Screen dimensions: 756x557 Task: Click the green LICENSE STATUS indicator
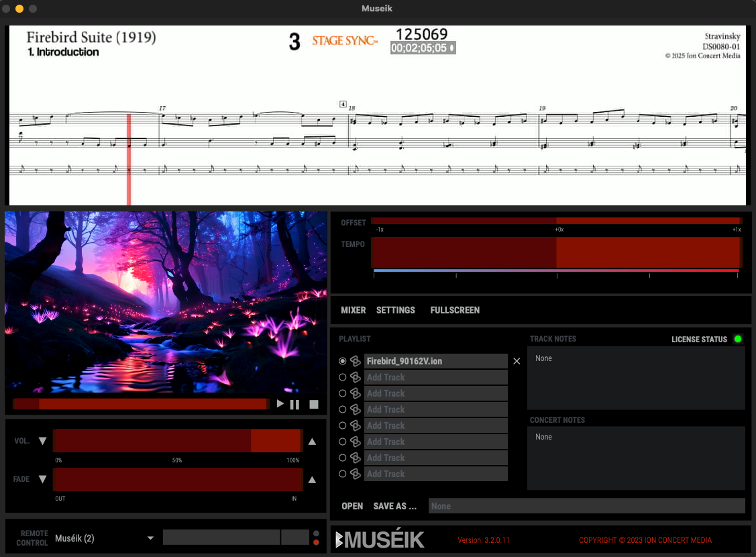pyautogui.click(x=738, y=339)
